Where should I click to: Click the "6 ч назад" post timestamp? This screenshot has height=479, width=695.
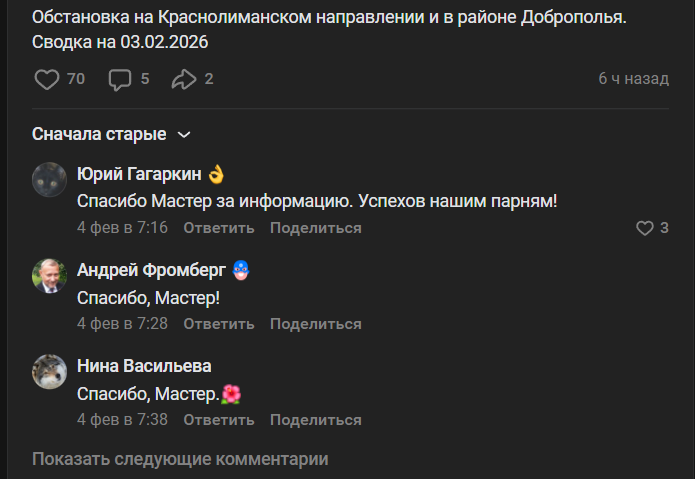(633, 79)
